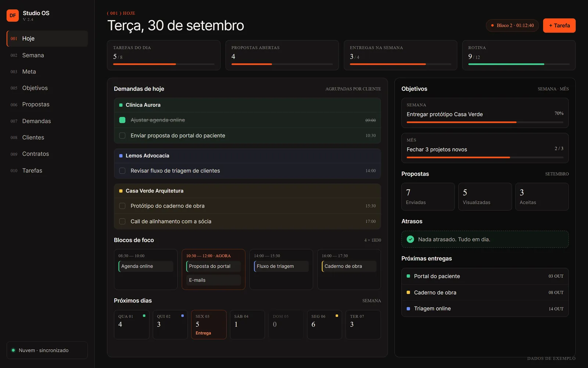Open Demandas from the sidebar
Viewport: 588px width, 368px height.
pos(47,121)
